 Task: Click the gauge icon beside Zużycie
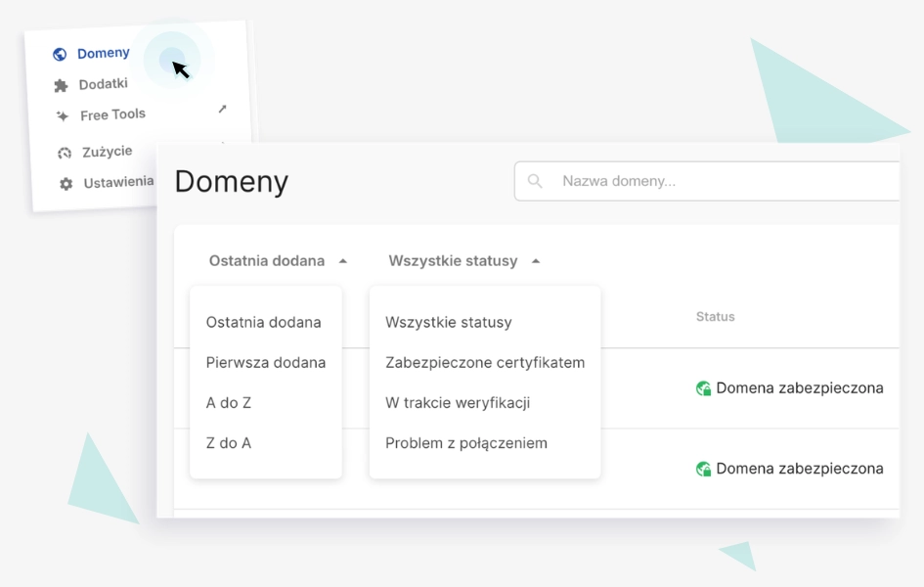(x=63, y=152)
